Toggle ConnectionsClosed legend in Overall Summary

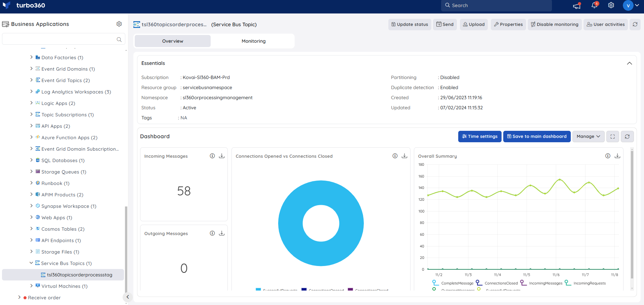497,283
